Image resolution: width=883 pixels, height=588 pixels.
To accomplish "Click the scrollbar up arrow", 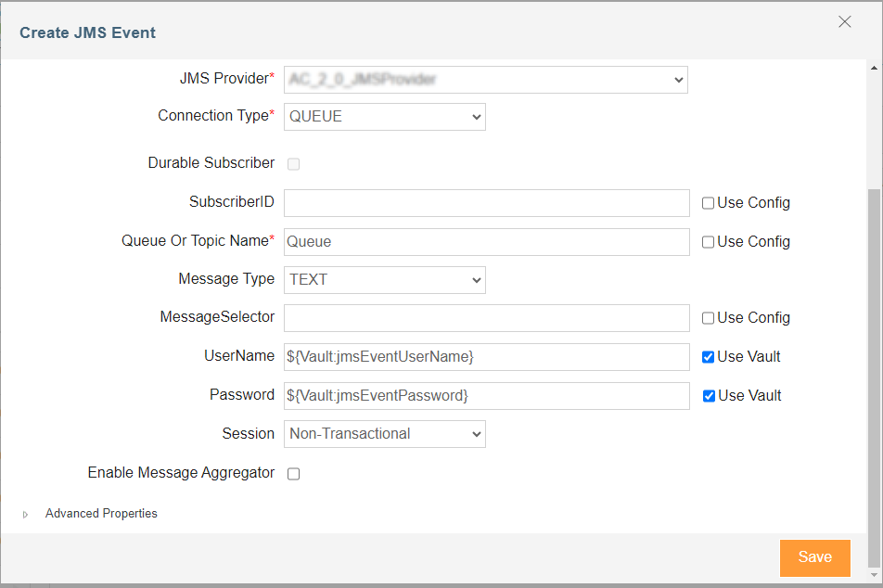I will click(x=874, y=68).
